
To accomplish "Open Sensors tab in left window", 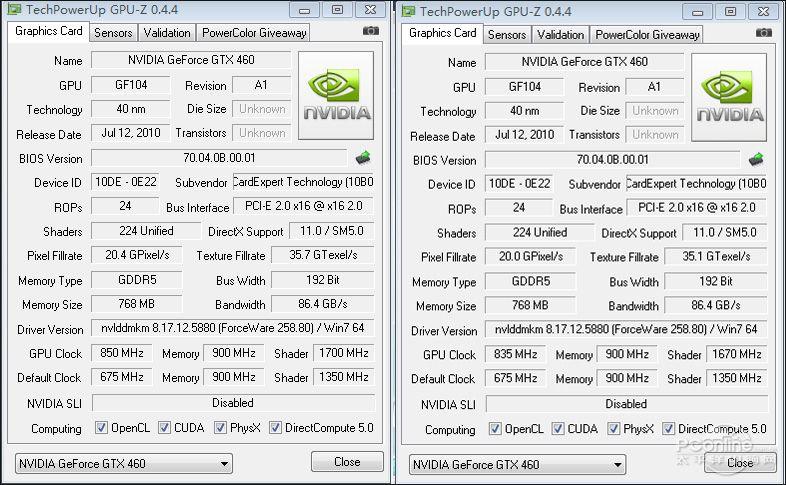I will [x=113, y=33].
